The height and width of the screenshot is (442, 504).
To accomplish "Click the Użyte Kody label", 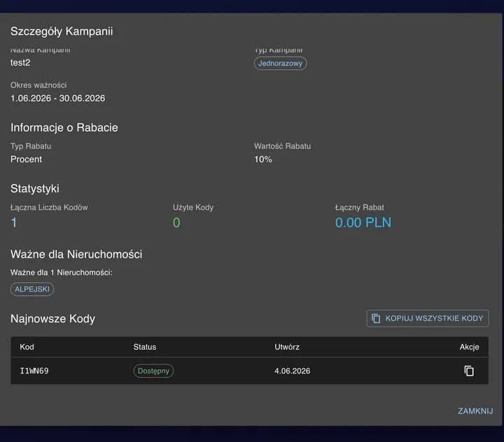I will (x=193, y=208).
